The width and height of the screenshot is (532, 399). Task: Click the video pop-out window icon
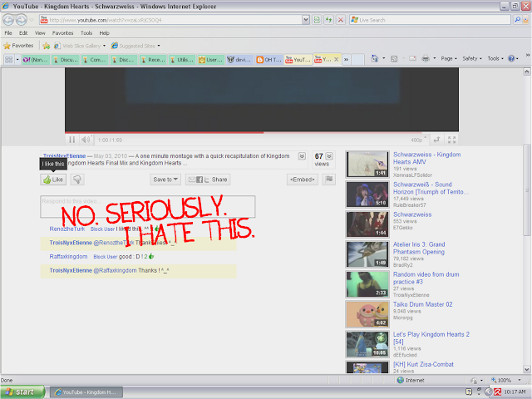coord(437,140)
